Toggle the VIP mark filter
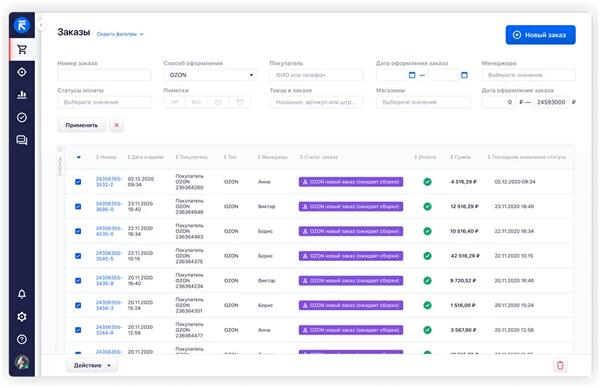Viewport: 600px width, 388px height. pos(174,102)
